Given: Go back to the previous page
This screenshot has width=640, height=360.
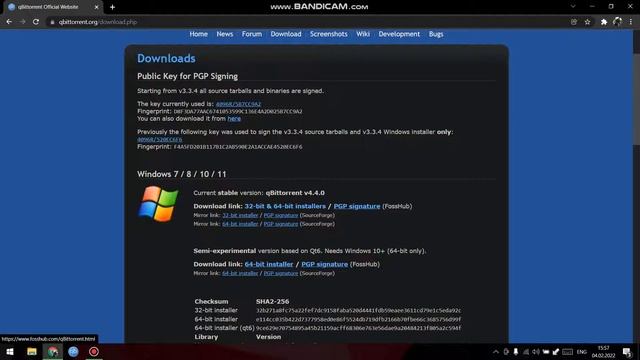Looking at the screenshot, I should (9, 22).
